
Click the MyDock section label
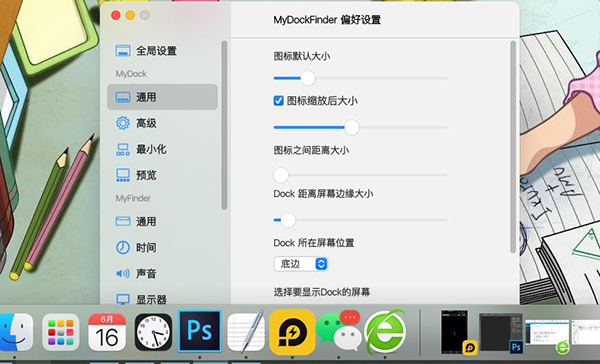tap(131, 74)
